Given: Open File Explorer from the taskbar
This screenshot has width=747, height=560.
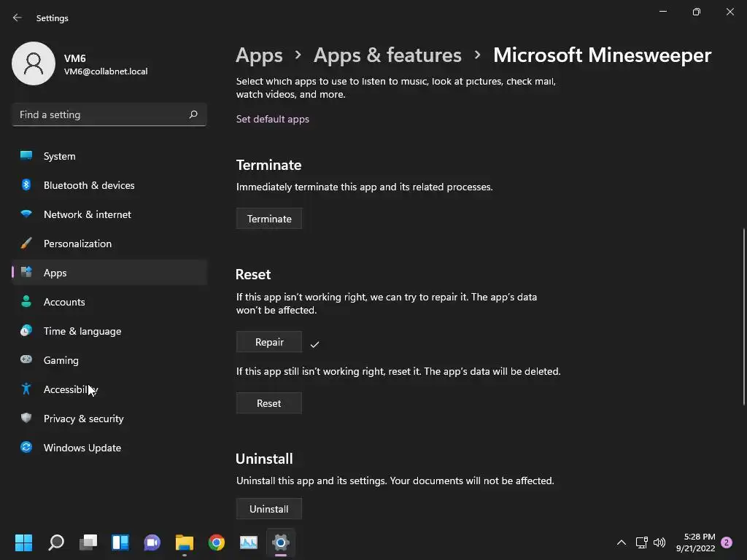Looking at the screenshot, I should pos(185,542).
